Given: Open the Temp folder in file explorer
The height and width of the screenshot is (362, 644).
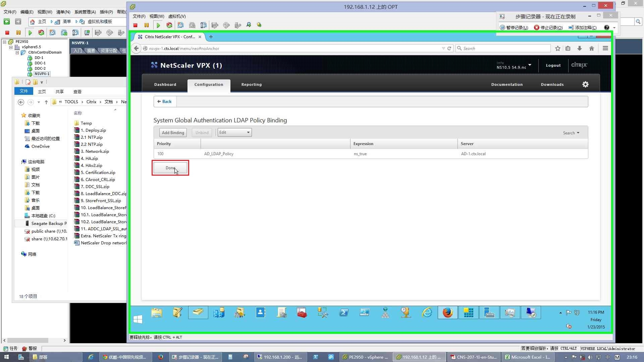Looking at the screenshot, I should tap(83, 123).
